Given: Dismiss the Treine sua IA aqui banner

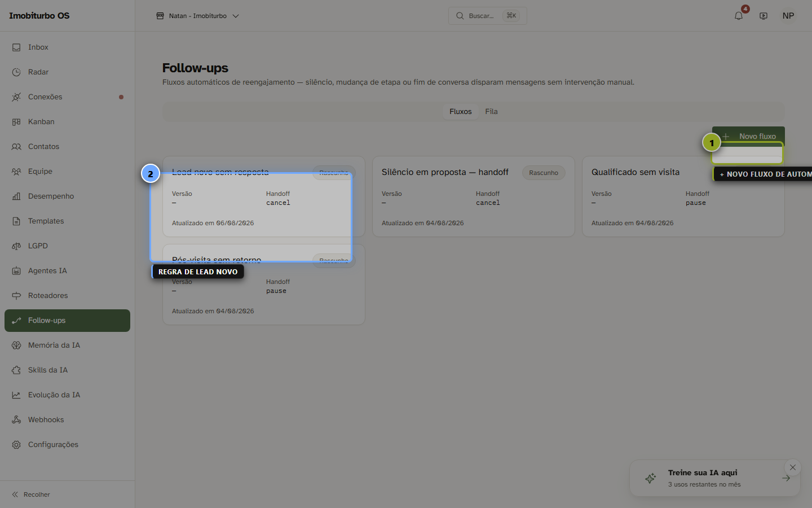Looking at the screenshot, I should pos(793,467).
